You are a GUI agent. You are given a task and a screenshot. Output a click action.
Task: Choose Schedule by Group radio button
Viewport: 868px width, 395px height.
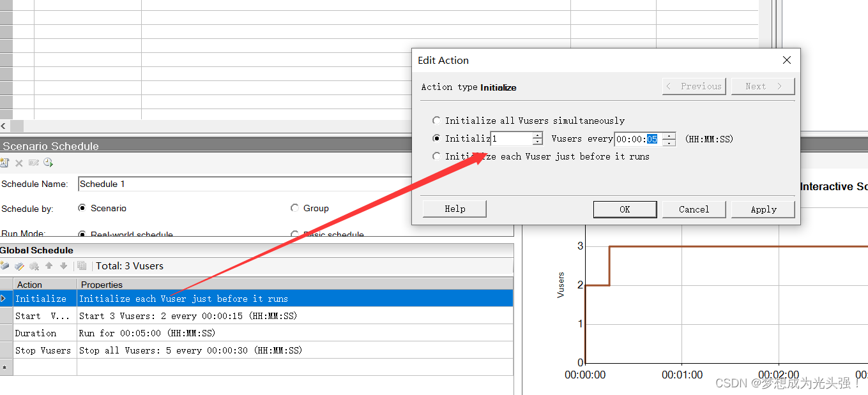[x=294, y=207]
